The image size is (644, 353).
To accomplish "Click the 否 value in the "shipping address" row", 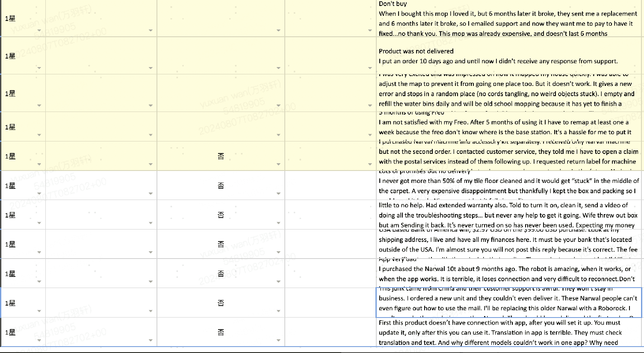I will (221, 244).
